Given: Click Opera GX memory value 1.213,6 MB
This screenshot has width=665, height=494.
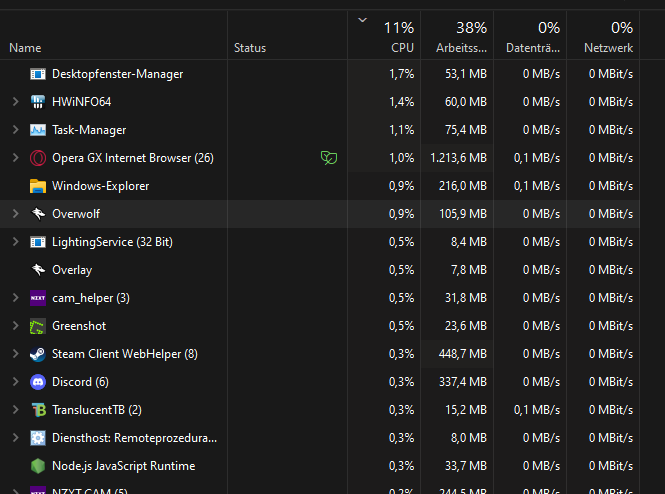Looking at the screenshot, I should click(458, 158).
